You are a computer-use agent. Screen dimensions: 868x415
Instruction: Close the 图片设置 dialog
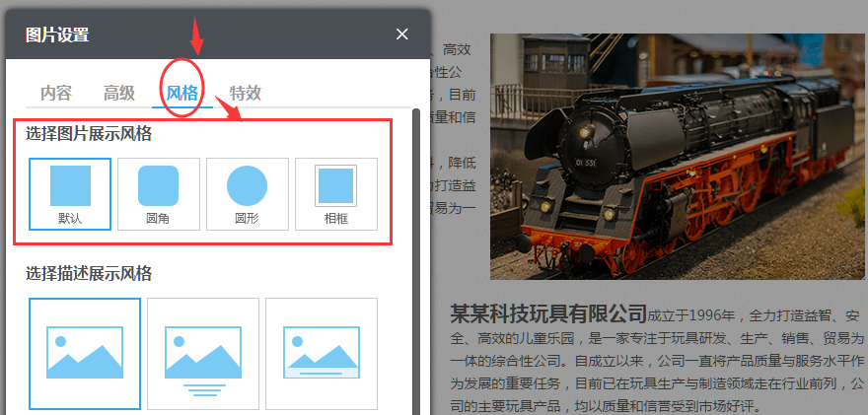(x=401, y=35)
